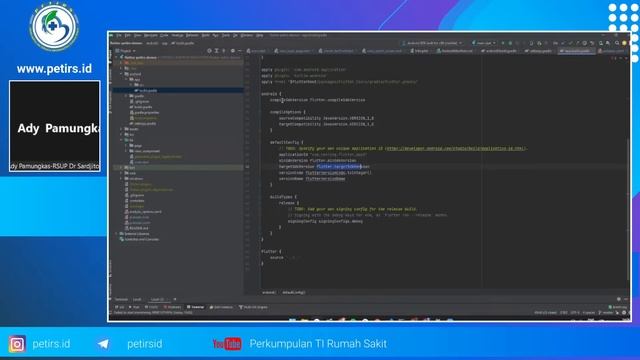Click the Search Everywhere magnifier icon

click(617, 43)
